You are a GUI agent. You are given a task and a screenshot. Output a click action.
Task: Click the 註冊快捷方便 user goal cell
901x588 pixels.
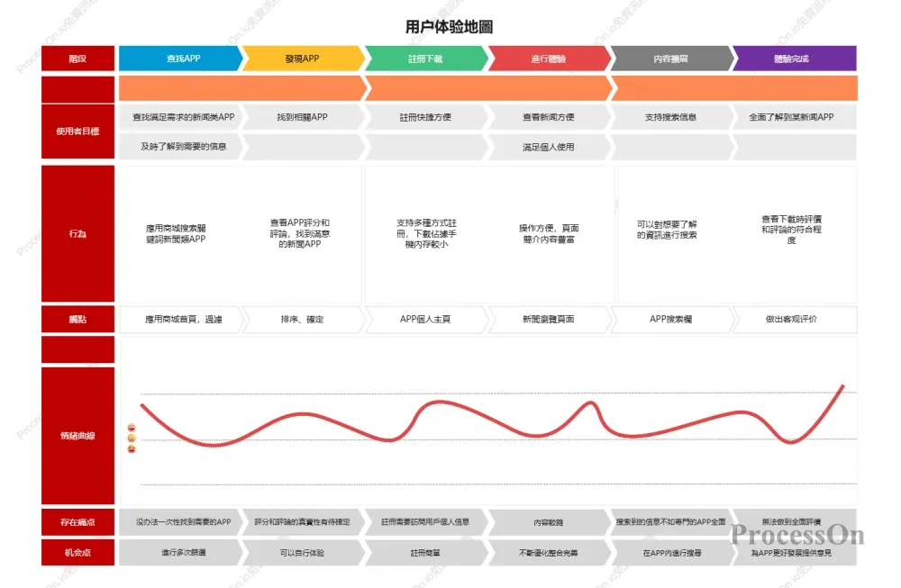pyautogui.click(x=425, y=117)
